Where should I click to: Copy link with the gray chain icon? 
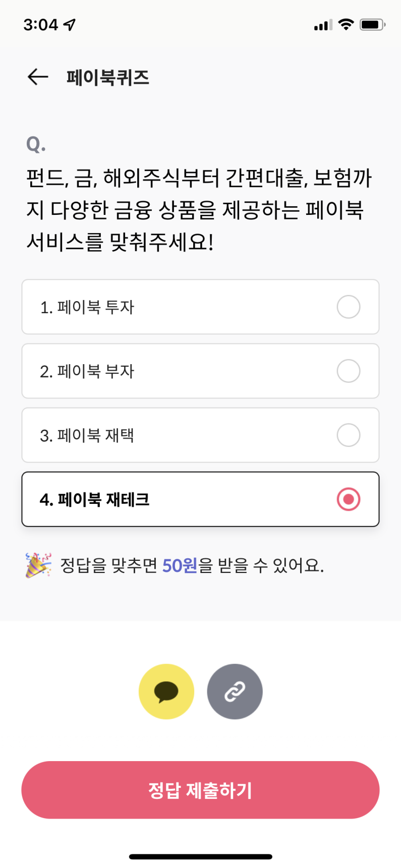[x=235, y=691]
